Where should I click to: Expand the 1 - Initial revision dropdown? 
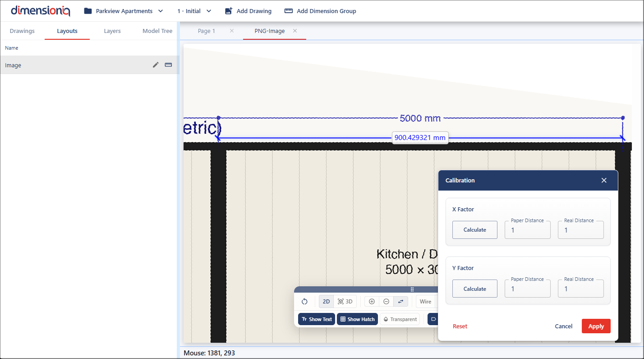pos(194,11)
